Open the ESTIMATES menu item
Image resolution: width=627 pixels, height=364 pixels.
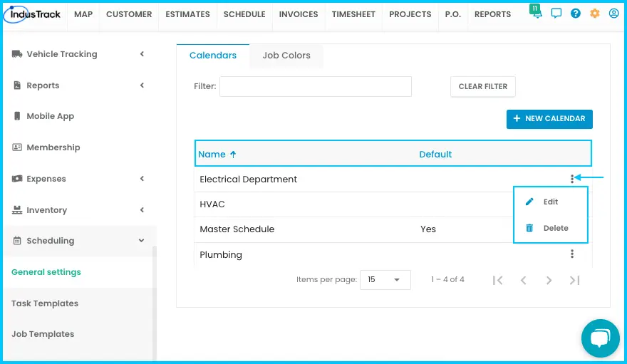point(187,14)
